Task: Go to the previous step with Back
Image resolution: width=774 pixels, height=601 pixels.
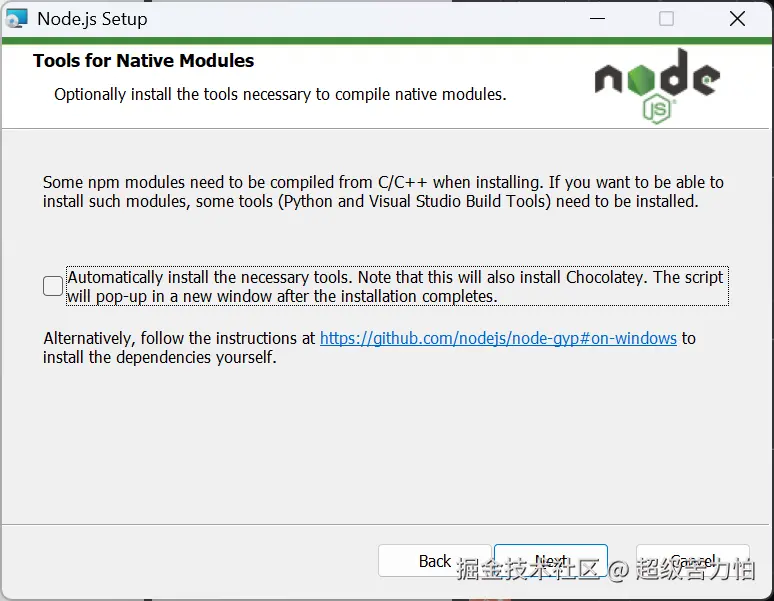Action: click(x=434, y=561)
